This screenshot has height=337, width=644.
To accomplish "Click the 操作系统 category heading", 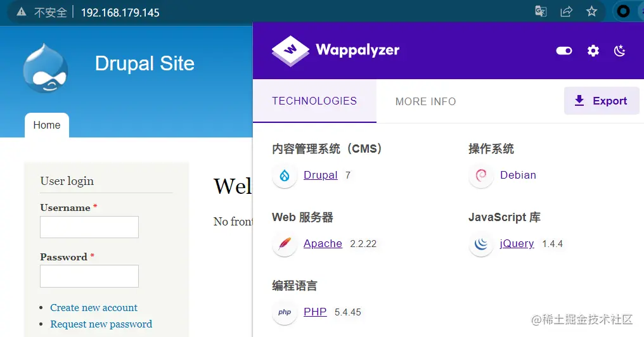I will pos(491,149).
